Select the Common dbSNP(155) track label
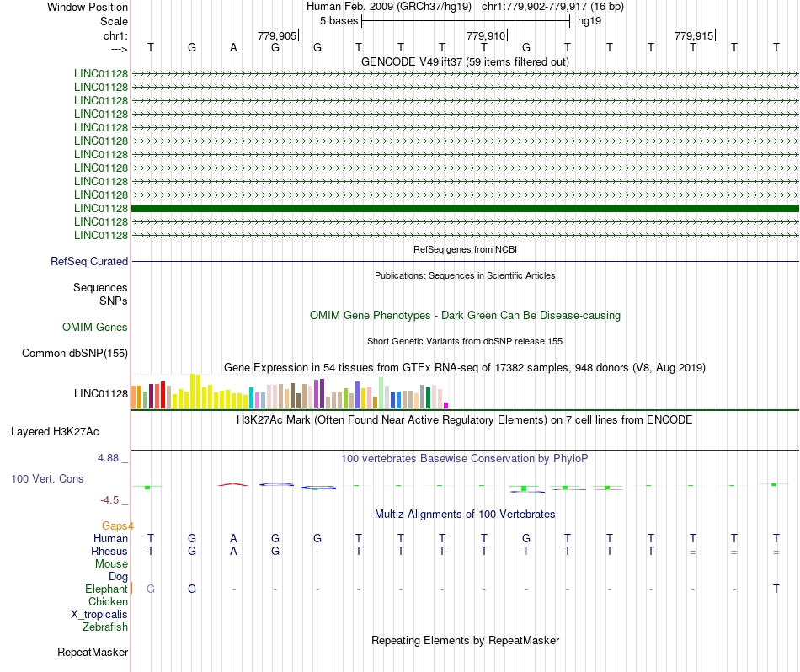This screenshot has height=672, width=800. [x=75, y=353]
